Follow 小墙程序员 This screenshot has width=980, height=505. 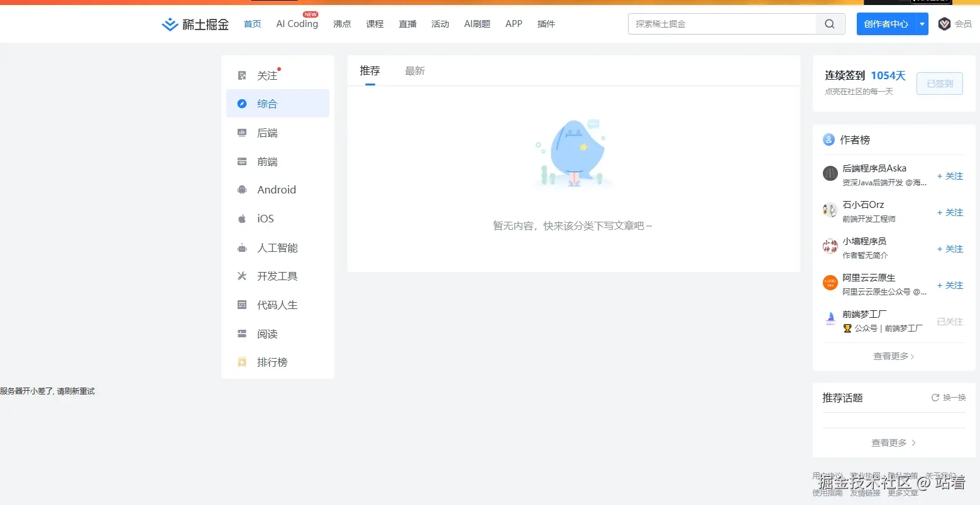[x=950, y=249]
